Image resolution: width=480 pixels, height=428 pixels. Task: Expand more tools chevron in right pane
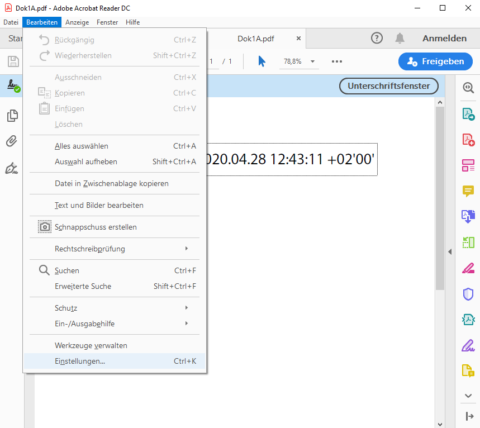tap(468, 396)
